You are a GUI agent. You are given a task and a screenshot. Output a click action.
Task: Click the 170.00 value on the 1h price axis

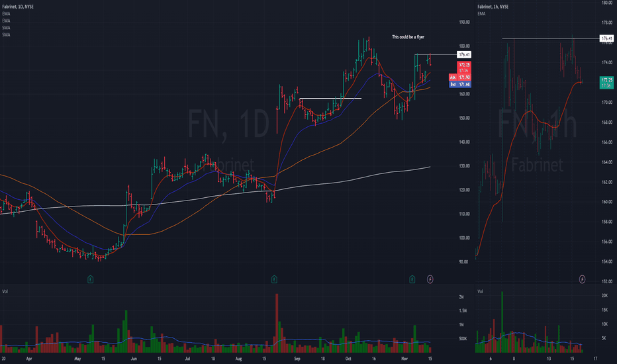point(607,103)
